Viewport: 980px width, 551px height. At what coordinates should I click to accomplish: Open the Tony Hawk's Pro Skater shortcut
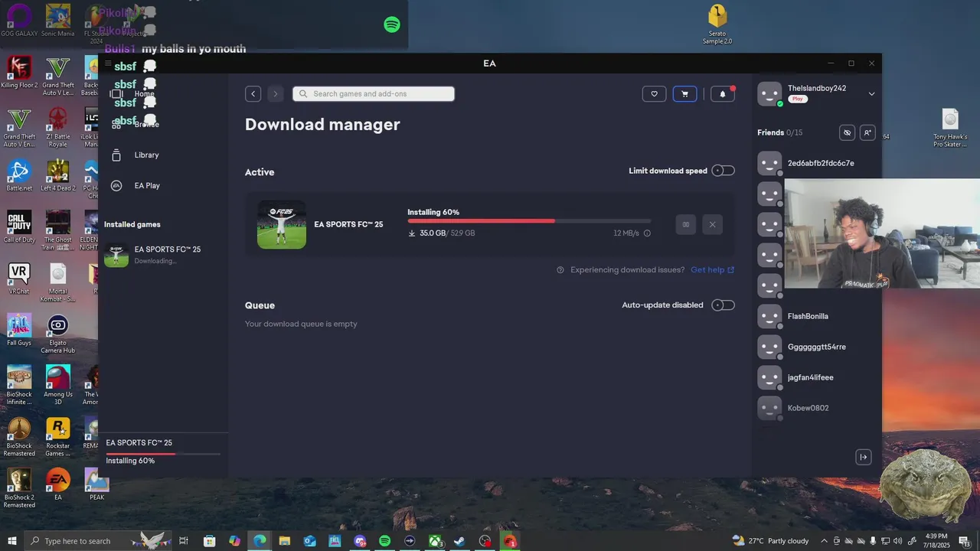pos(950,128)
